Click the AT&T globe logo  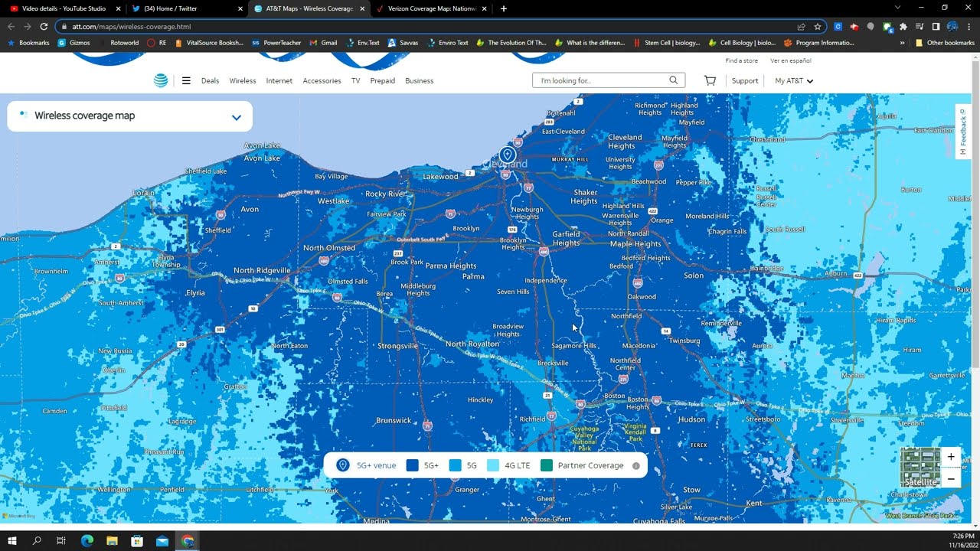pyautogui.click(x=161, y=80)
